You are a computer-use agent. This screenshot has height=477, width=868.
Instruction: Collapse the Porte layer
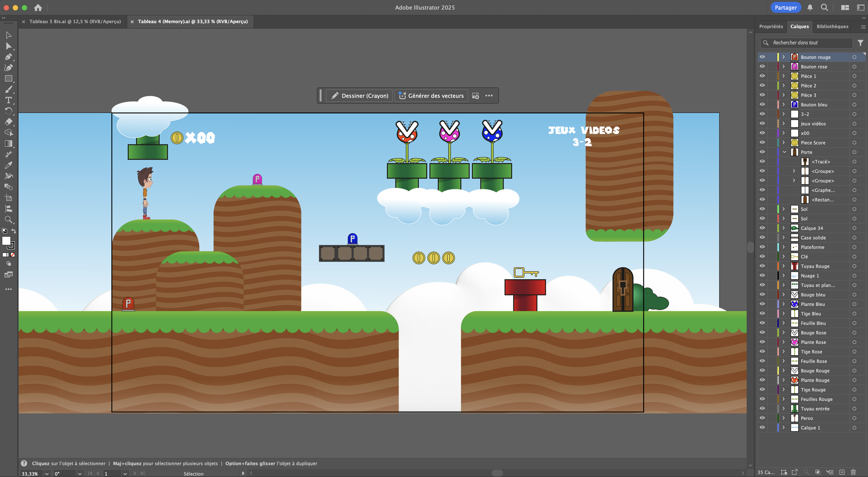784,152
